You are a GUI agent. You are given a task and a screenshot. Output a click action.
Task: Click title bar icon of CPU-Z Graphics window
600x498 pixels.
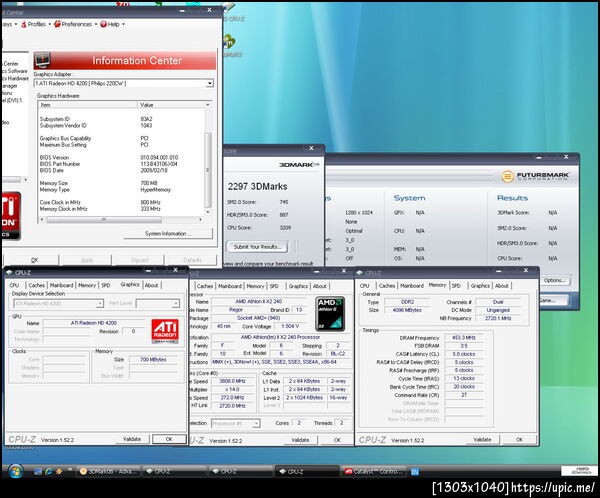tap(10, 273)
